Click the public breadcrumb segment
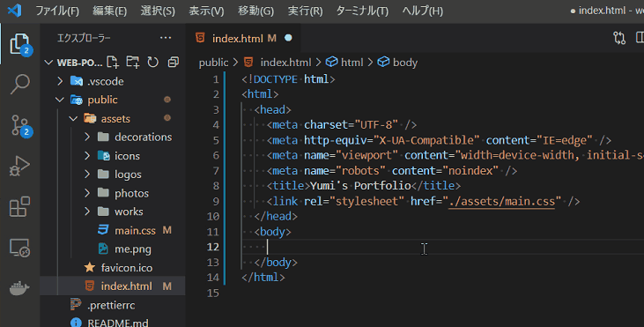644x327 pixels. (x=213, y=63)
